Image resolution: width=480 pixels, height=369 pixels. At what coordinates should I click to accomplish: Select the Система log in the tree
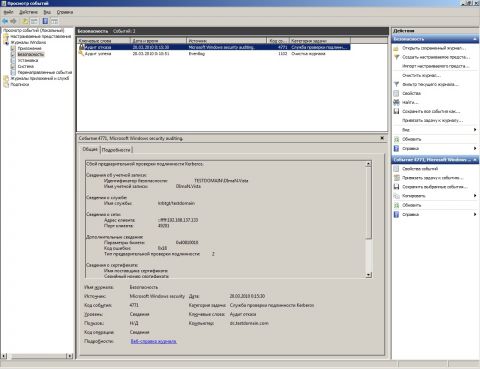(25, 66)
